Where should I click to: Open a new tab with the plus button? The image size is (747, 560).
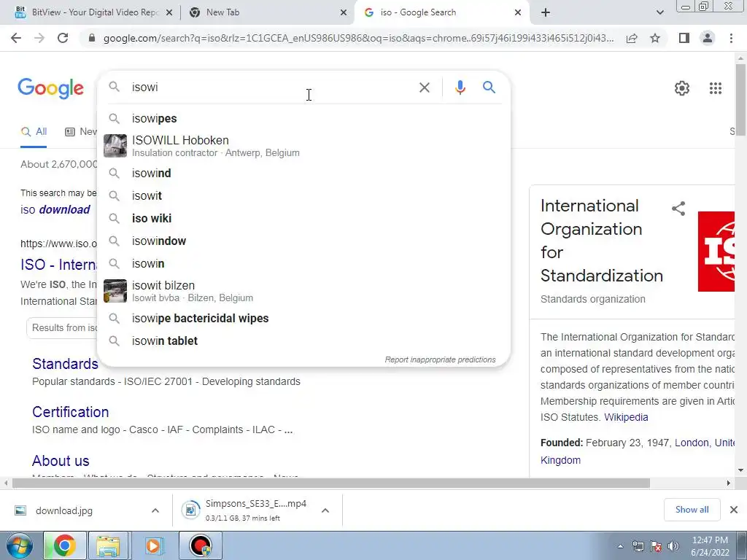[x=546, y=12]
